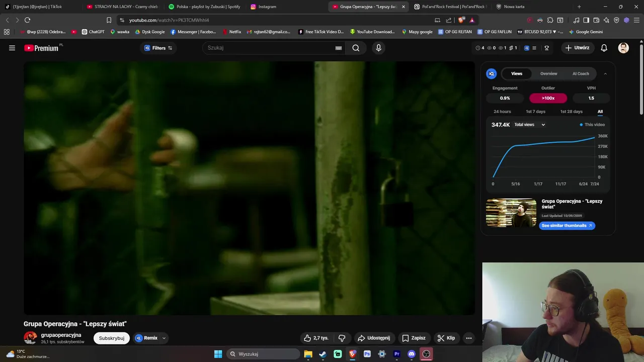
Task: Click the Utwórz create button
Action: coord(577,48)
